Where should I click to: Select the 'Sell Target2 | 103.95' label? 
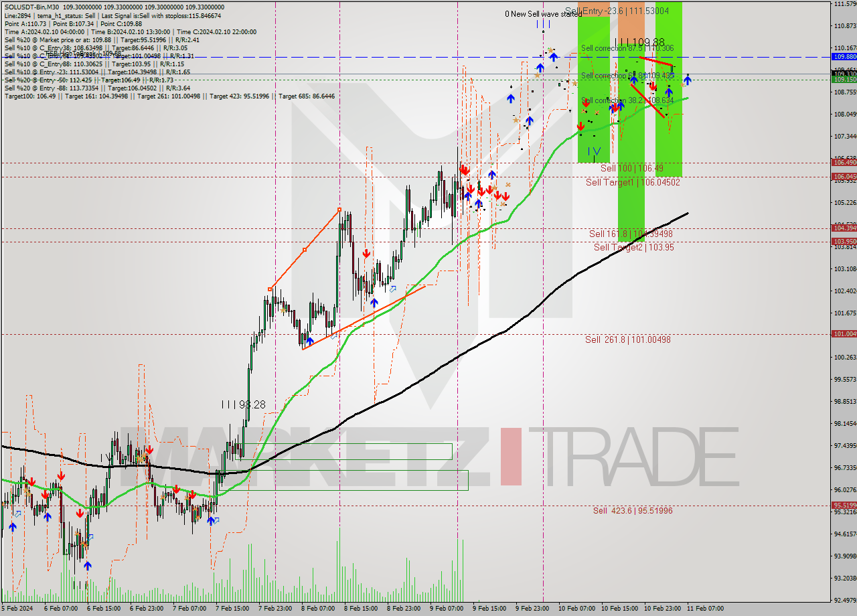click(634, 247)
